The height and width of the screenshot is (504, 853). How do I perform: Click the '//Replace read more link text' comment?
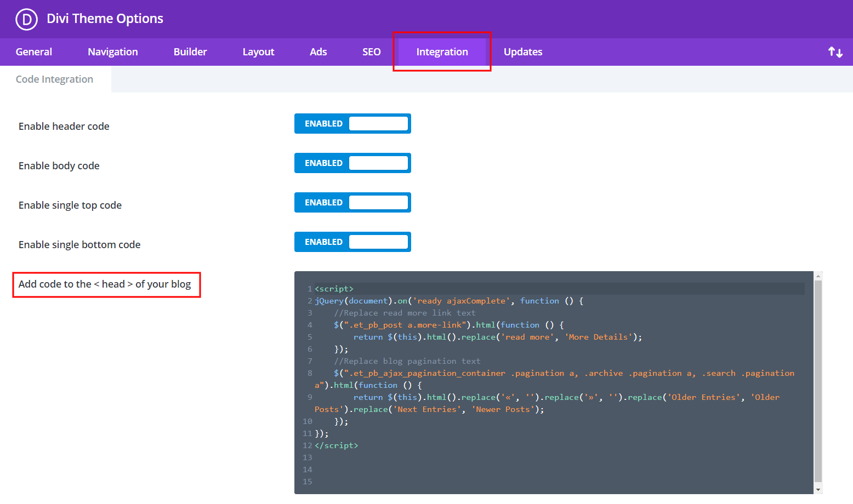click(405, 313)
